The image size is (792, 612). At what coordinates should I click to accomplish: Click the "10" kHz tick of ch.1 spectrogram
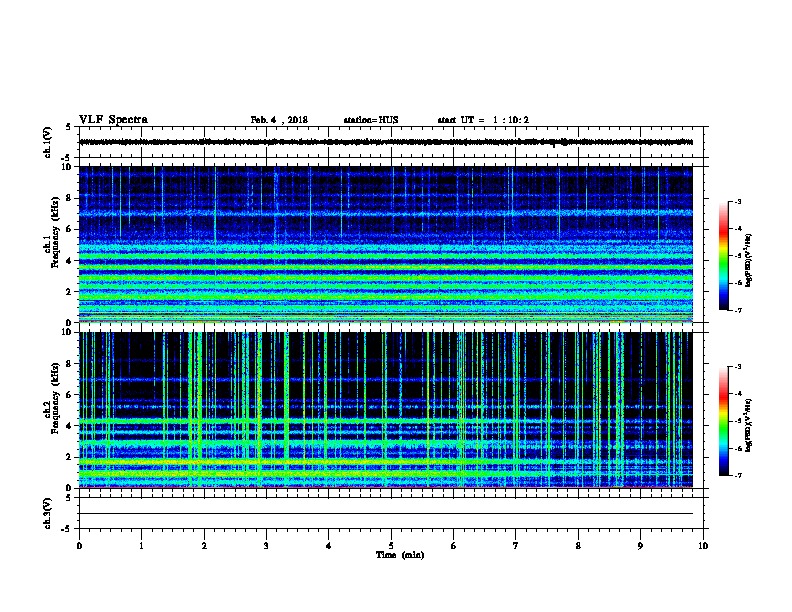(67, 167)
